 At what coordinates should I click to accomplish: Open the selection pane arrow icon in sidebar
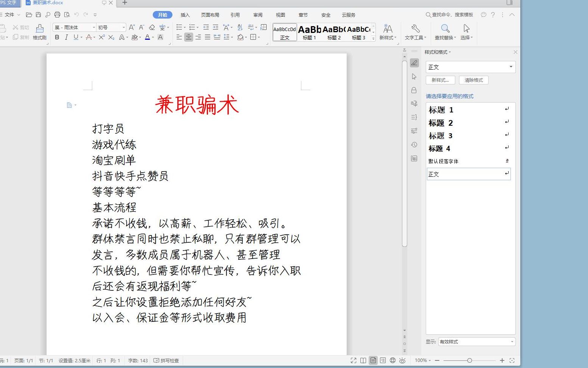tap(414, 76)
